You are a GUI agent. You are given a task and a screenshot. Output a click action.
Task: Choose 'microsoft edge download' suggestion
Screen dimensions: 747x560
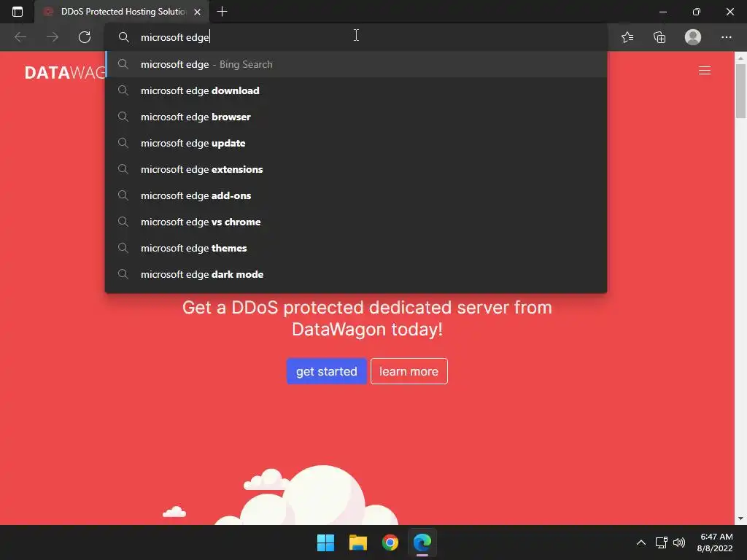pos(355,90)
